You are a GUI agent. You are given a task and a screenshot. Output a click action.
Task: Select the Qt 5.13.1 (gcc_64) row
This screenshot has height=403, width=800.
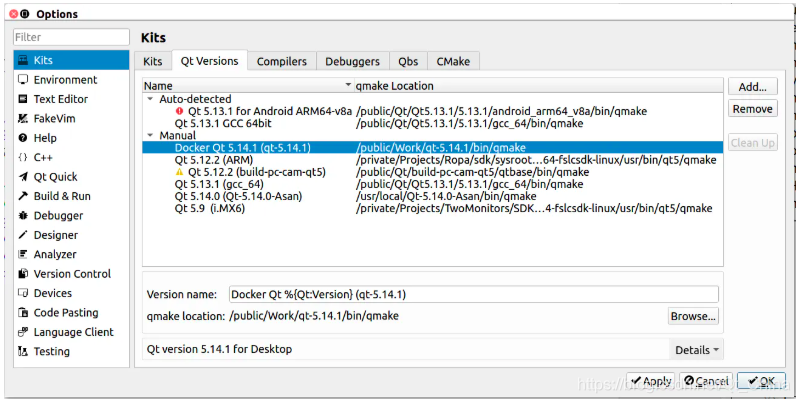point(433,184)
